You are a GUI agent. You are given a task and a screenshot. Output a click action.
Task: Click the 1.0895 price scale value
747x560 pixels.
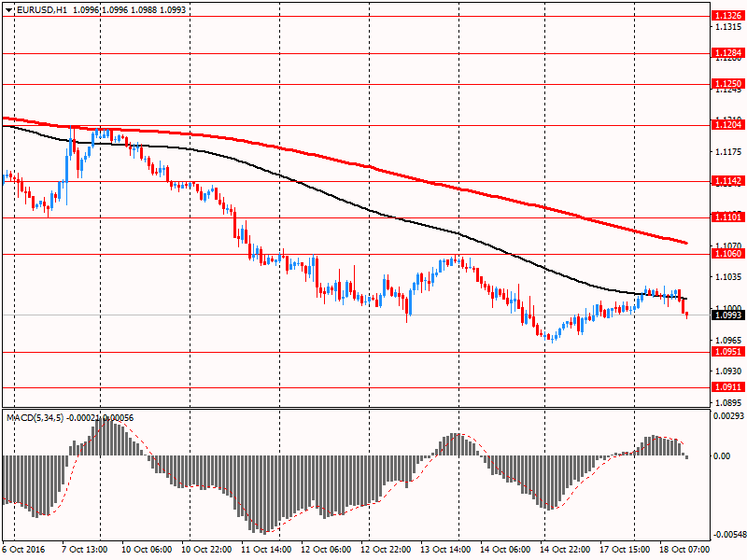(728, 402)
